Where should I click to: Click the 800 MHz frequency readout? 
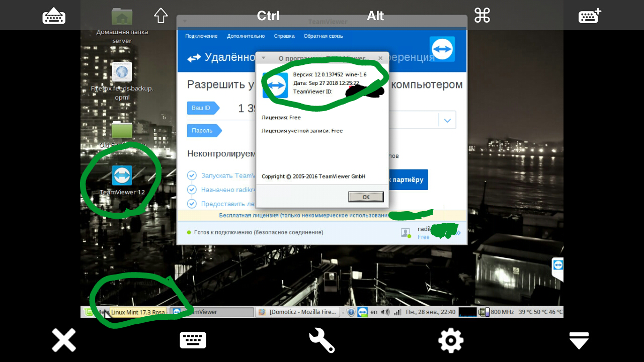click(x=503, y=312)
